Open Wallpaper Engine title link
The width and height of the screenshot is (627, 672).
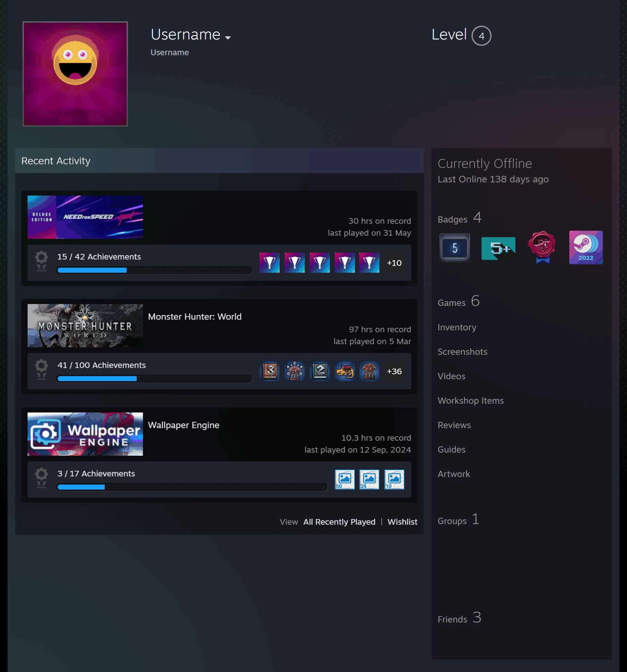click(184, 425)
